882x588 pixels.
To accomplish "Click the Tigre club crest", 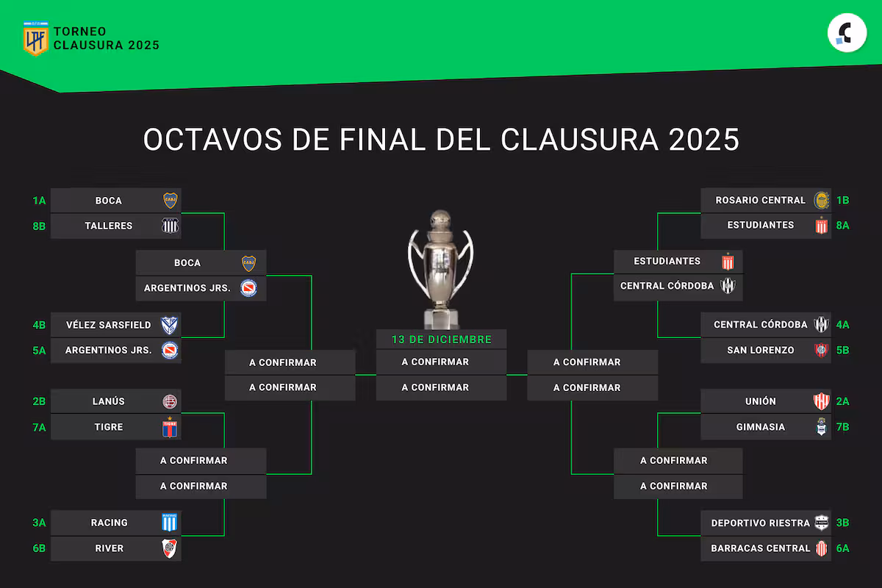I will (170, 428).
